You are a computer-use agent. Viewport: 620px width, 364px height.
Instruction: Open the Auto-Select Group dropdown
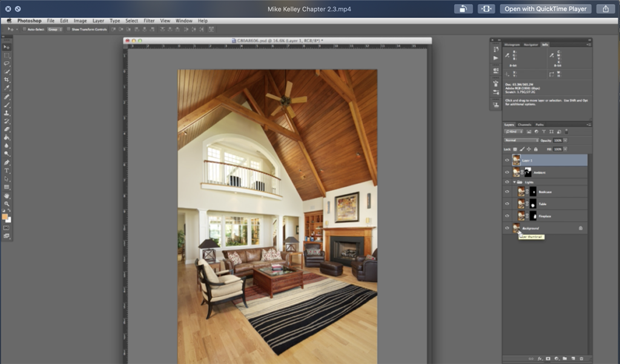click(x=55, y=29)
